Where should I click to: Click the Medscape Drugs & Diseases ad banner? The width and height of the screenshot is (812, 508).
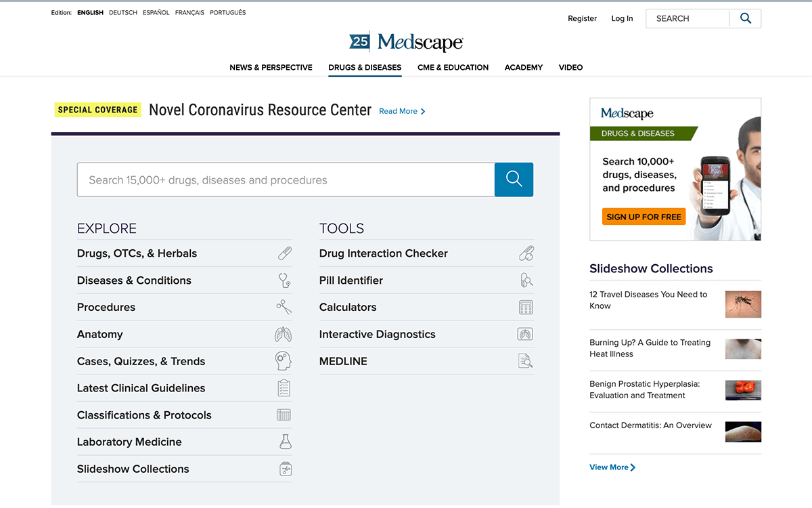675,169
